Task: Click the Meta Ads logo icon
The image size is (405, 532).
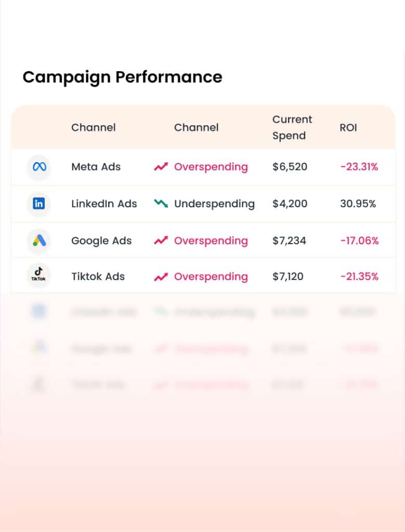Action: coord(39,167)
